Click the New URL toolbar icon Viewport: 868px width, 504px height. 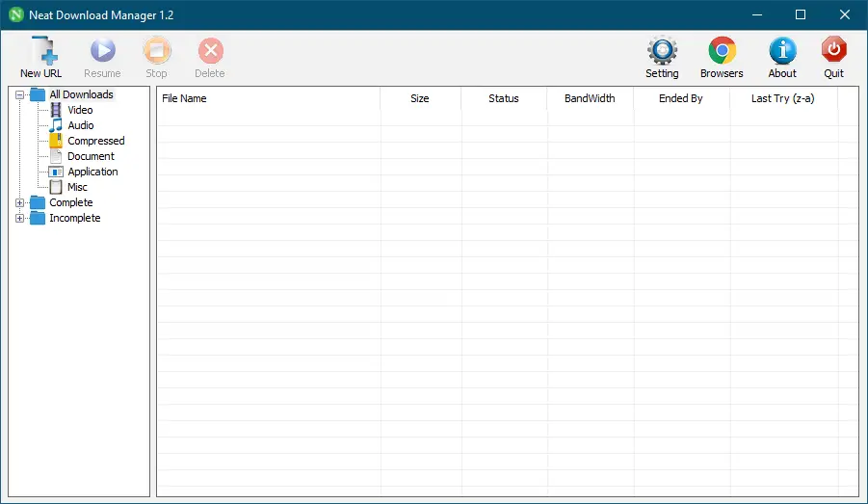[x=44, y=50]
